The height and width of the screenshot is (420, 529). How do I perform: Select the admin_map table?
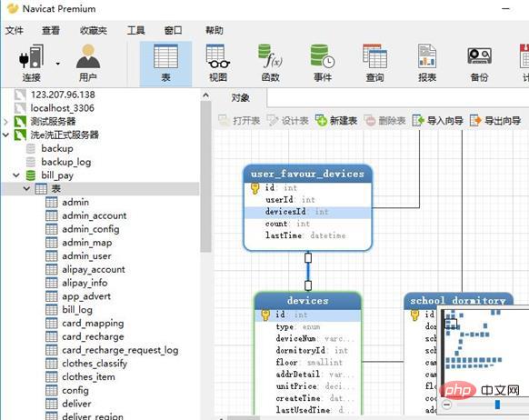tap(87, 243)
